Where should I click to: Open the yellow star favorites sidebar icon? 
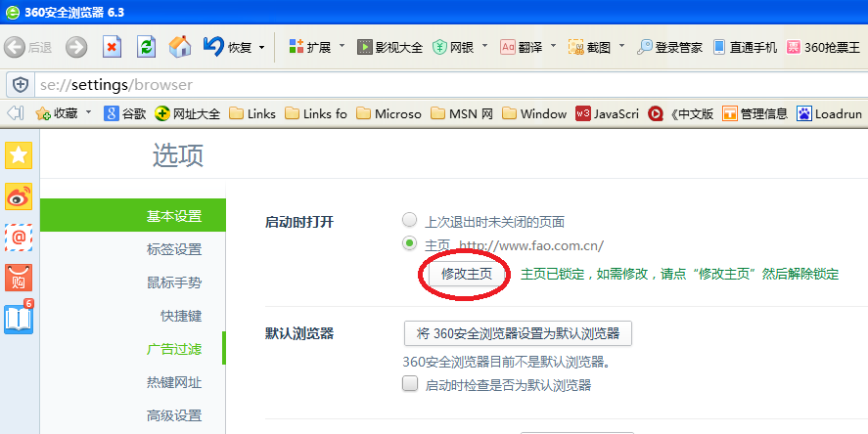tap(19, 154)
